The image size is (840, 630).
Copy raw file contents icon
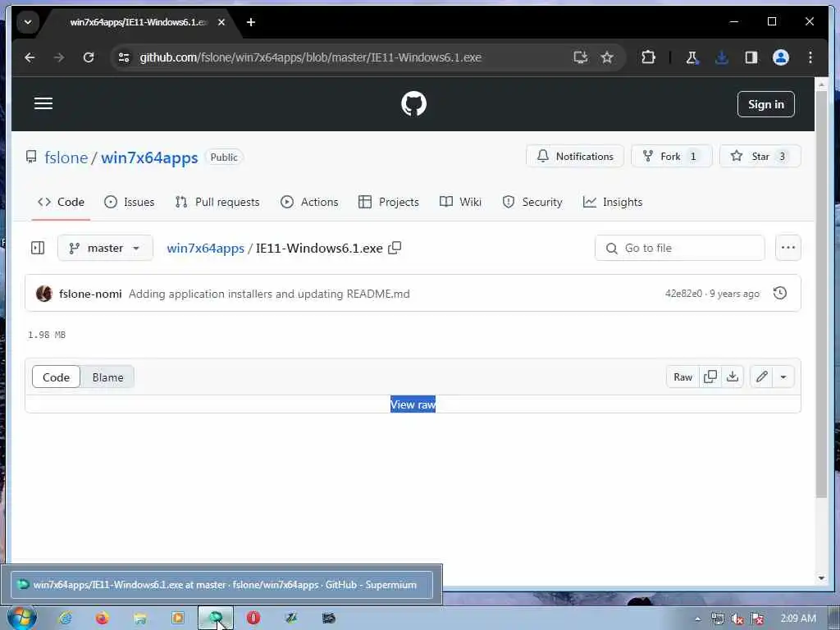[x=710, y=377]
